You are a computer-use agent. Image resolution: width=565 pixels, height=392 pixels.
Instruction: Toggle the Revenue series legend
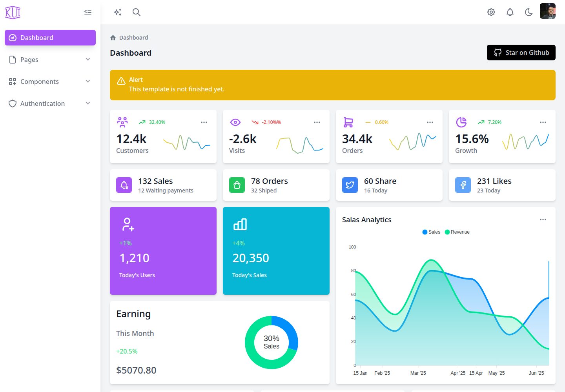[457, 232]
